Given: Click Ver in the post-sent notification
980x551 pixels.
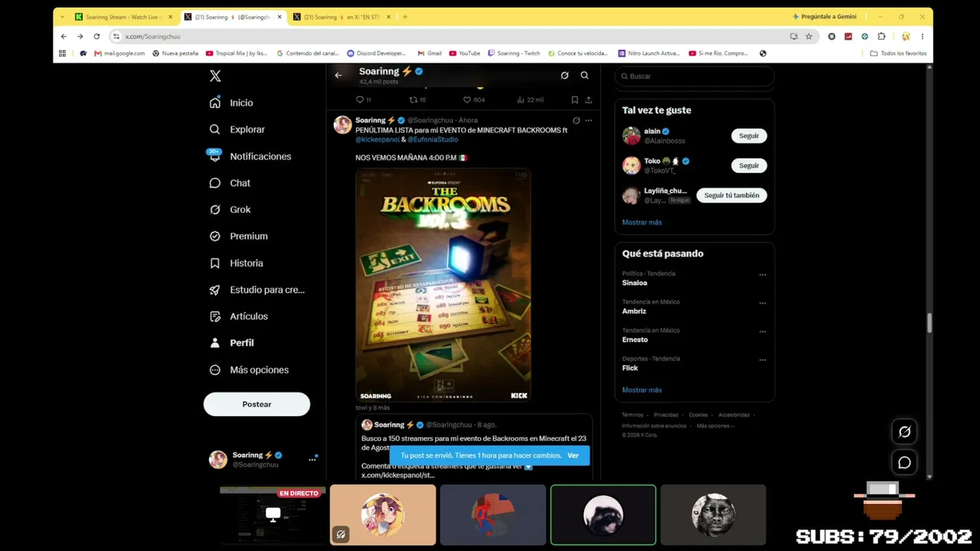Looking at the screenshot, I should (573, 455).
